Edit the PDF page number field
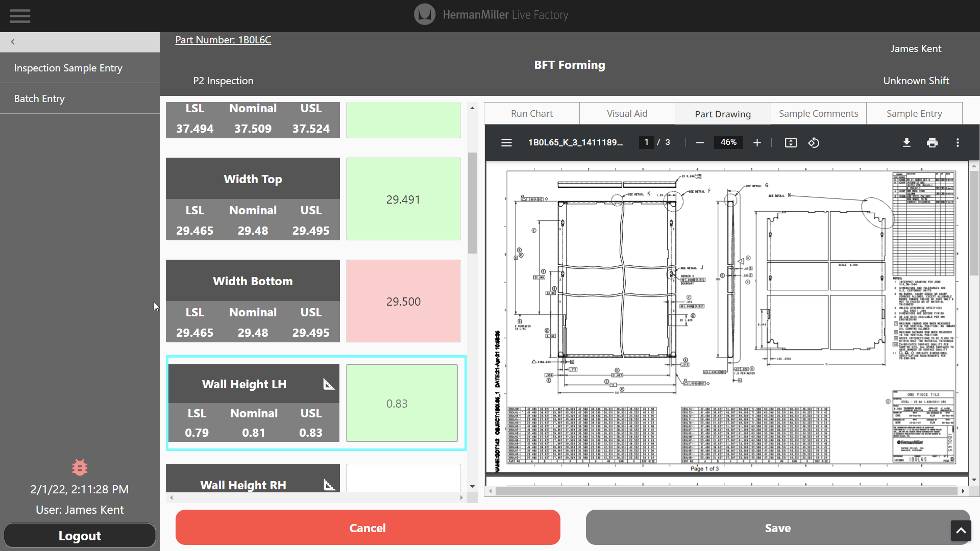Screen dimensions: 980x551 (646, 142)
